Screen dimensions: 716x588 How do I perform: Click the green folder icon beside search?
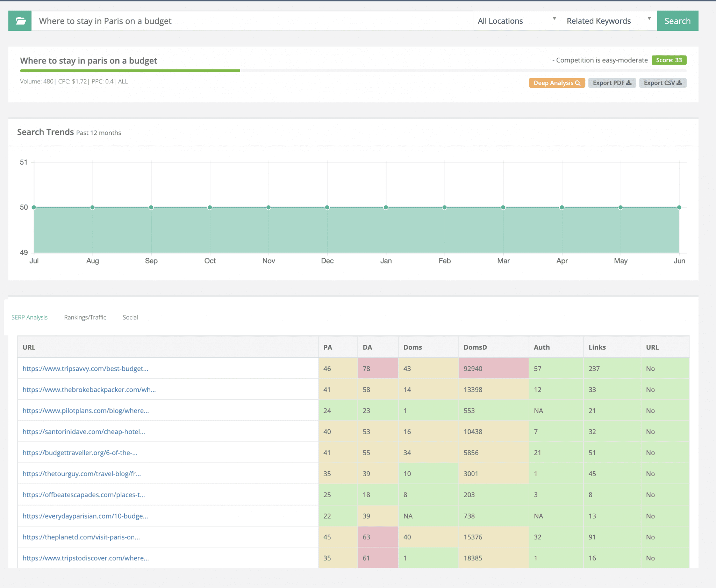[x=20, y=21]
